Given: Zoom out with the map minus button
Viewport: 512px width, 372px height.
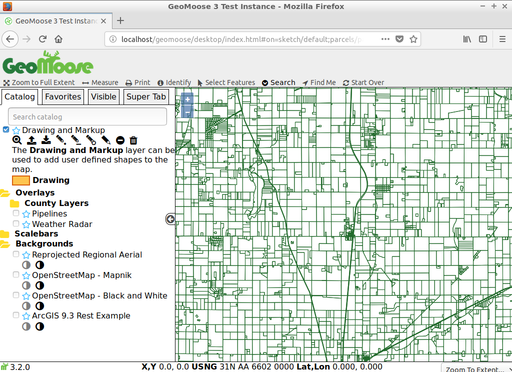Looking at the screenshot, I should point(187,112).
